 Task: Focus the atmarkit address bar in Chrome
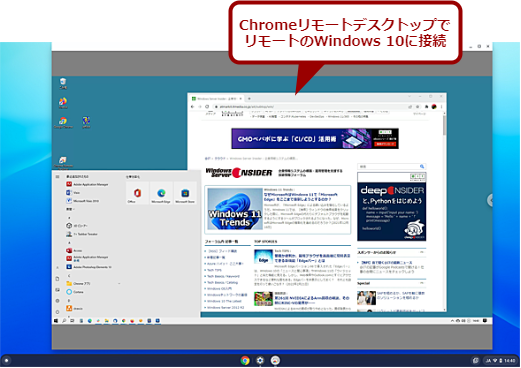pos(310,107)
